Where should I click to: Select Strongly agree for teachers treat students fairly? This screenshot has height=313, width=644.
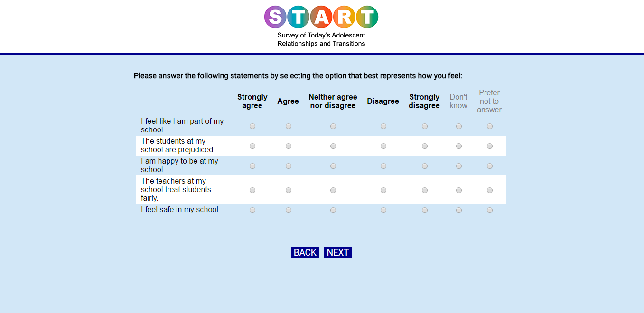point(252,190)
